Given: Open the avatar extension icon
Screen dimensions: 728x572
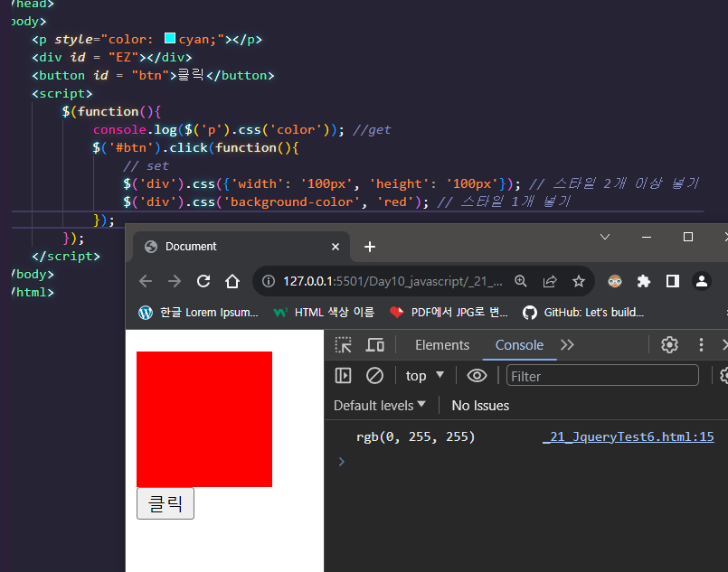Looking at the screenshot, I should click(615, 281).
